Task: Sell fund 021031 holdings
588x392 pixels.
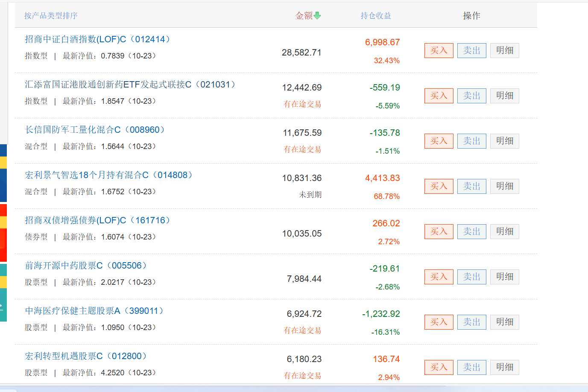Action: [x=472, y=96]
